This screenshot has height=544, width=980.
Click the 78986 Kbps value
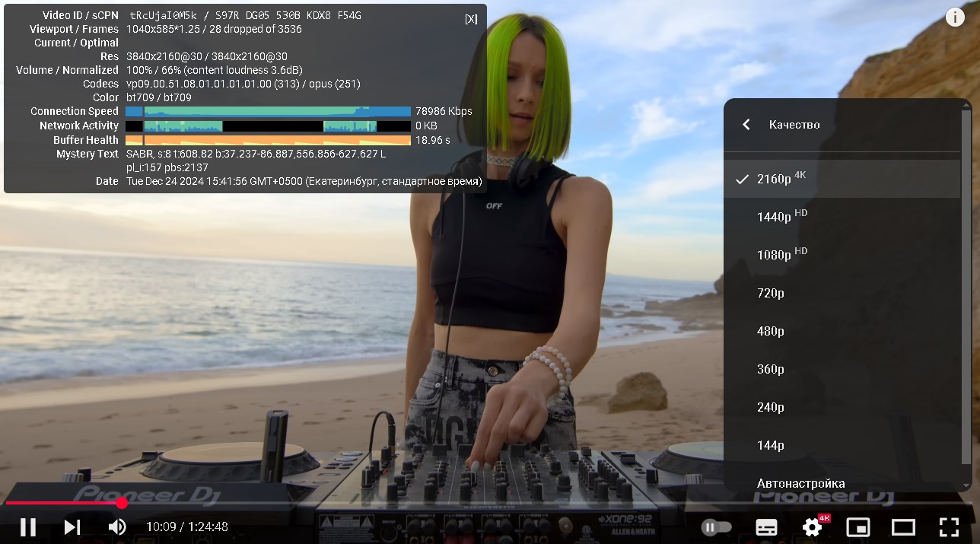tap(444, 111)
